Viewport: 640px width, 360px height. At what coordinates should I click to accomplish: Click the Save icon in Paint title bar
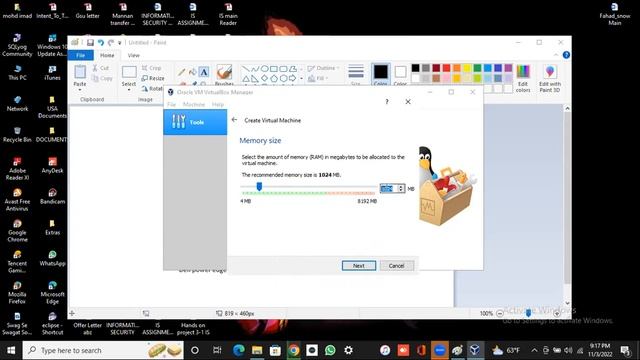point(90,42)
